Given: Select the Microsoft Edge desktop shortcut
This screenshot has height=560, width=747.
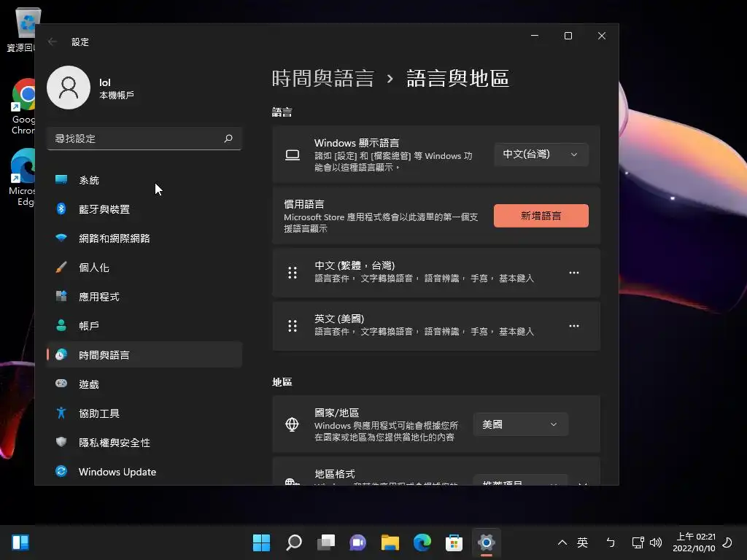Looking at the screenshot, I should point(23,178).
